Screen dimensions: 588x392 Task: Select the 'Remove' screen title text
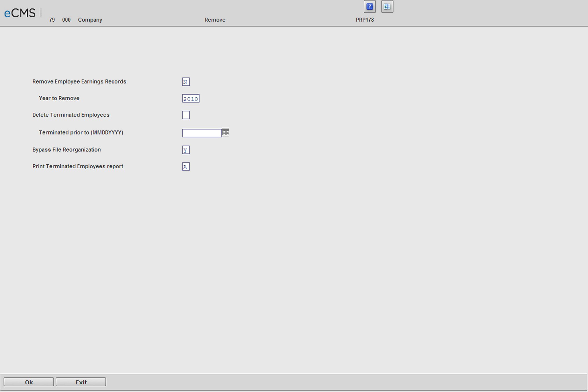point(215,20)
